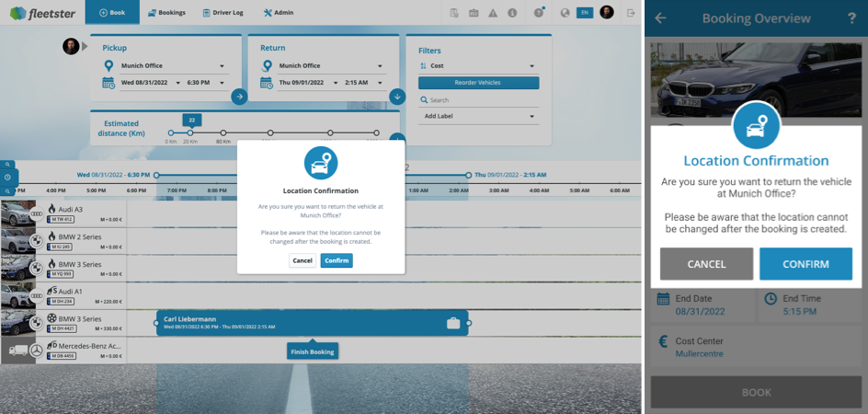Viewport: 868px width, 414px height.
Task: Open the pickup date Wed 08/31/2022 dropdown
Action: [151, 83]
